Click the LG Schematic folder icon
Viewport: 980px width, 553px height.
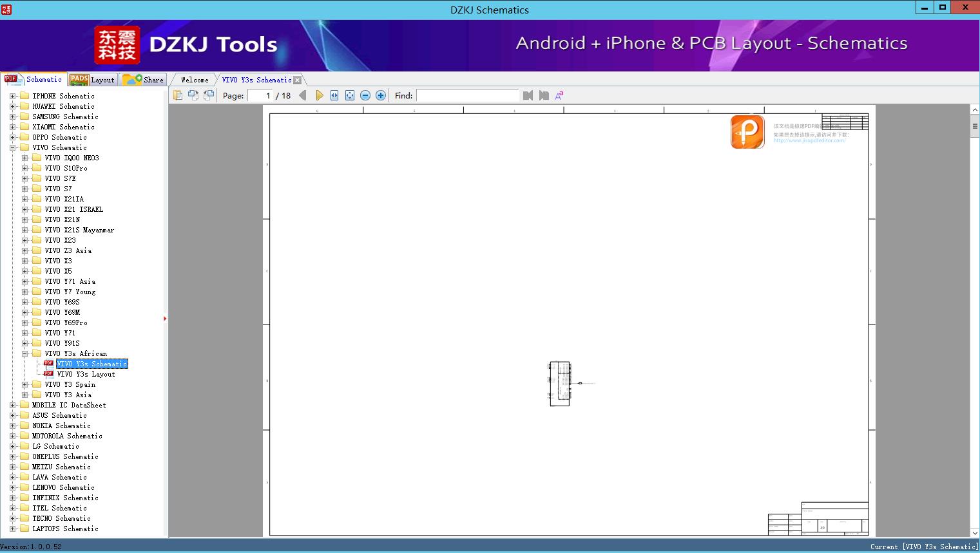[24, 446]
